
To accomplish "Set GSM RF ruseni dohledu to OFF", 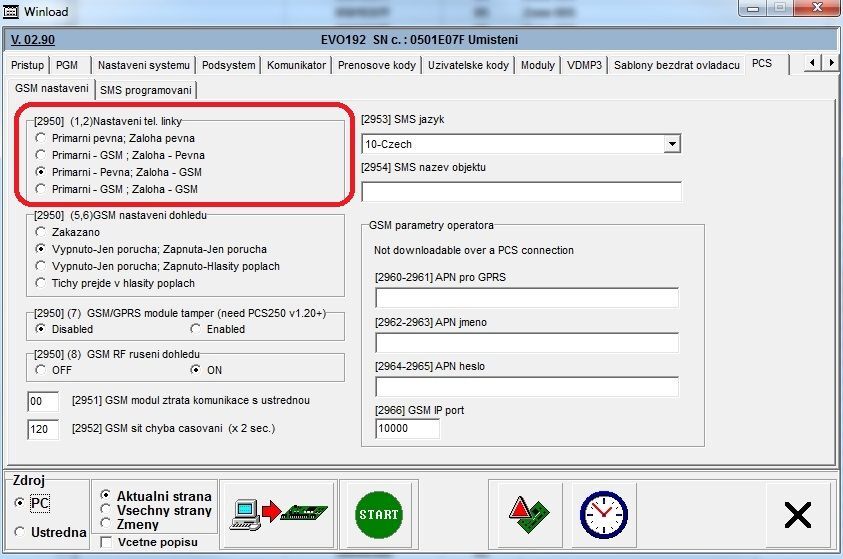I will [x=40, y=369].
